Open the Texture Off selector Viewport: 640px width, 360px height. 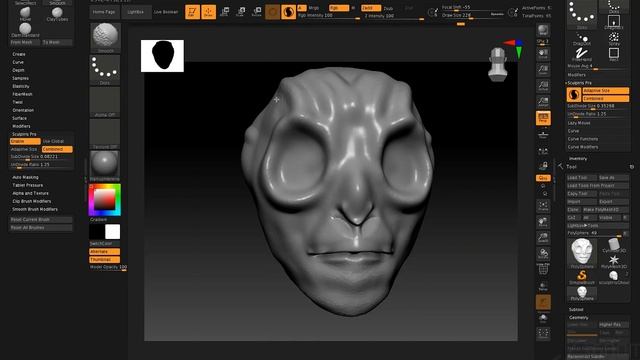click(105, 134)
